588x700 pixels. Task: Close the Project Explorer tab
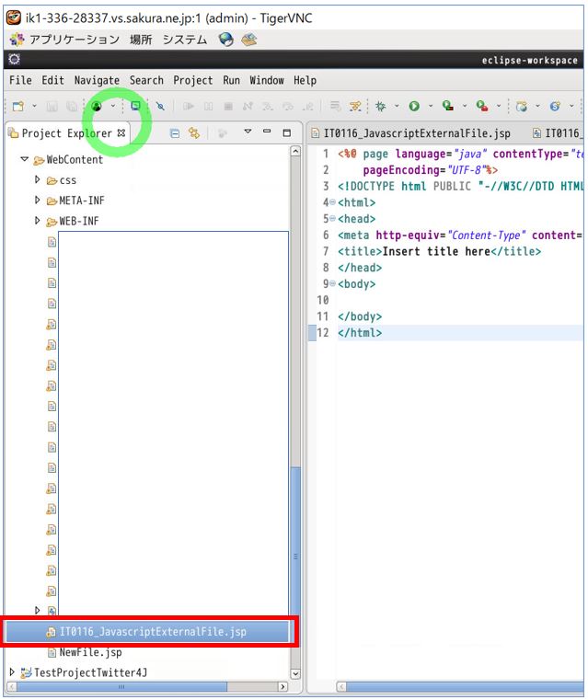point(121,133)
